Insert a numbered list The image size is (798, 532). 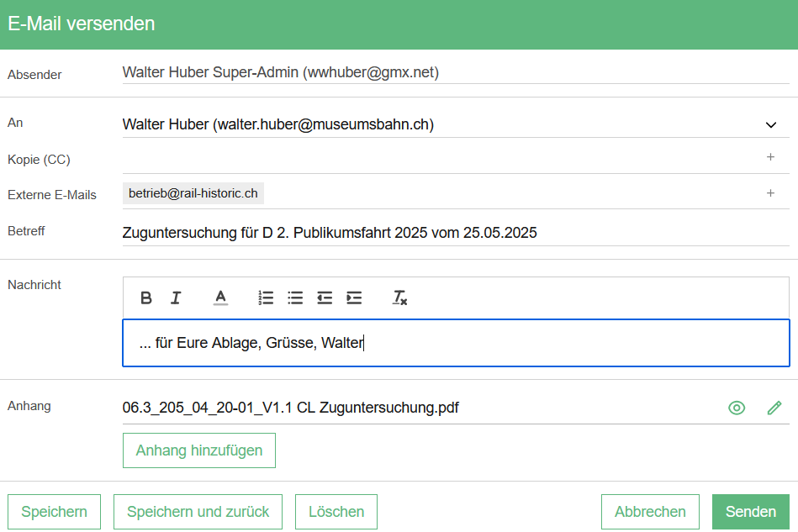pyautogui.click(x=266, y=298)
